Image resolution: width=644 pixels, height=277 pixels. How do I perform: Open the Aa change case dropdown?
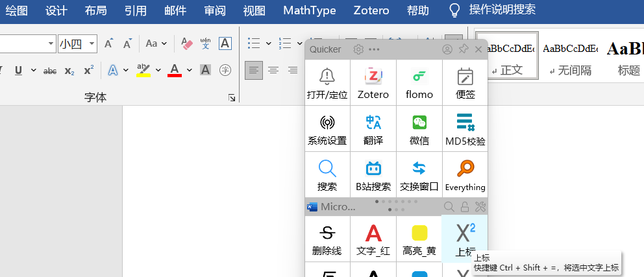point(156,43)
